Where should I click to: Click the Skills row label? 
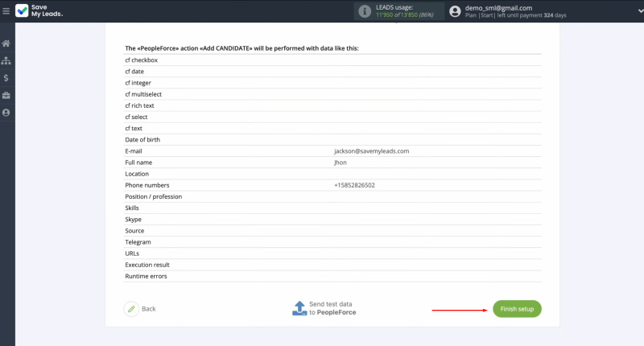click(x=132, y=208)
